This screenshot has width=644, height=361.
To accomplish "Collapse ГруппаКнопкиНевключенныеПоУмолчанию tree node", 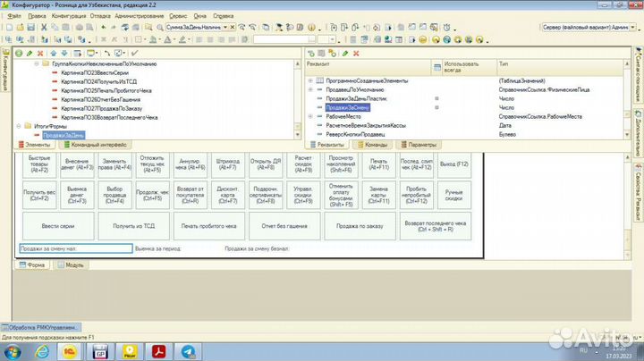I will 36,64.
